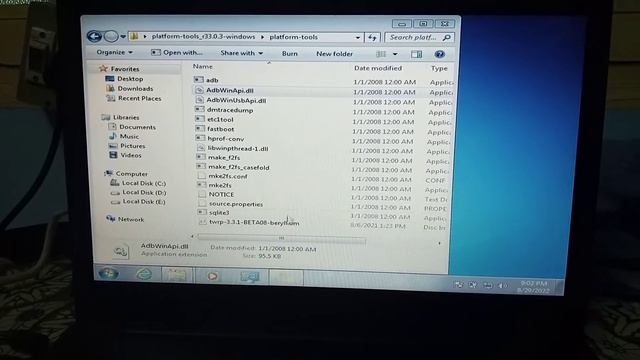This screenshot has width=640, height=360.
Task: Select the libwinpthread-1.dll file
Action: [238, 149]
